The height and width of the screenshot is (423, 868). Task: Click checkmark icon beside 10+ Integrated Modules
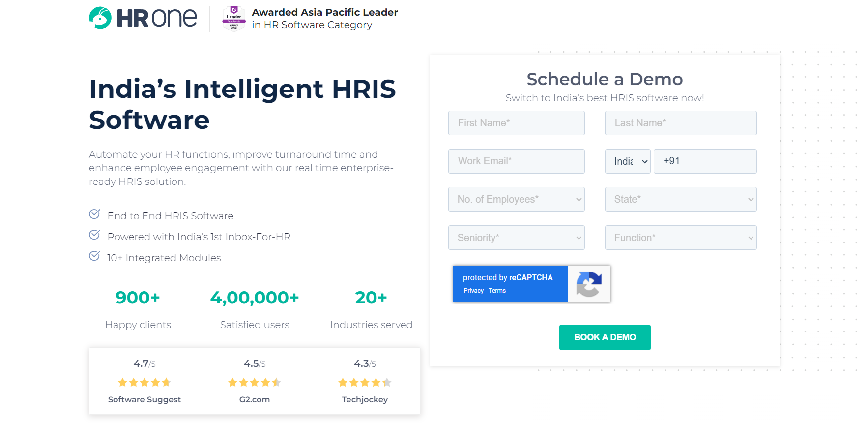(94, 256)
